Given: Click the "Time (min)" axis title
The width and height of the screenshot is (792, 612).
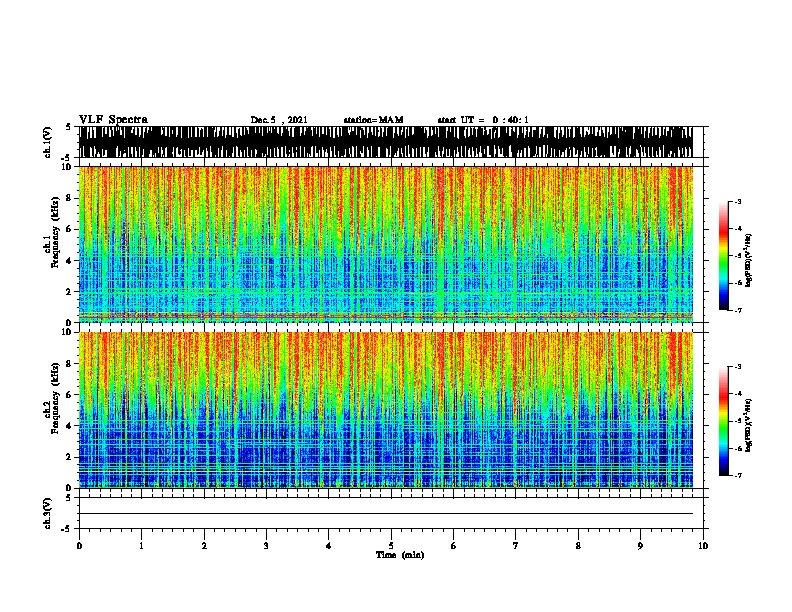Looking at the screenshot, I should point(400,555).
